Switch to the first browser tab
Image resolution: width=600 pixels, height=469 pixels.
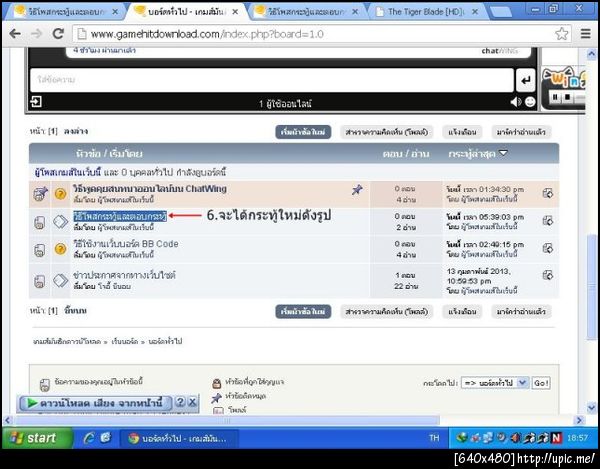(65, 12)
